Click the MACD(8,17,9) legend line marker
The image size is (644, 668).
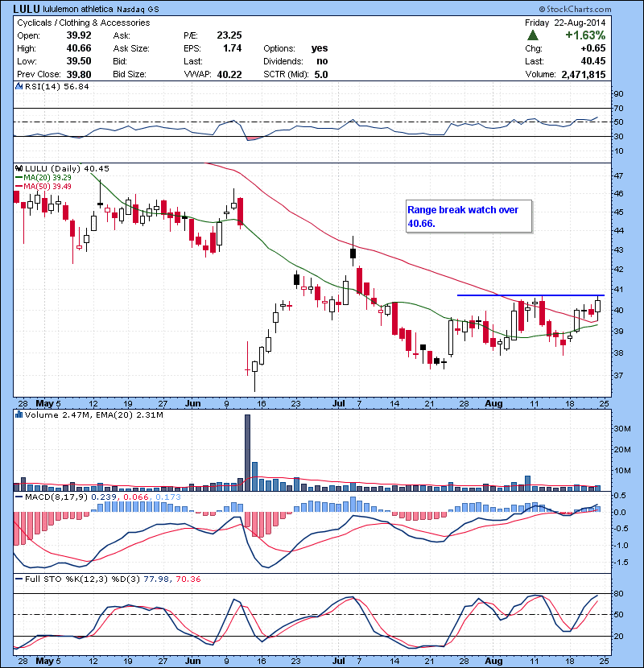(19, 497)
